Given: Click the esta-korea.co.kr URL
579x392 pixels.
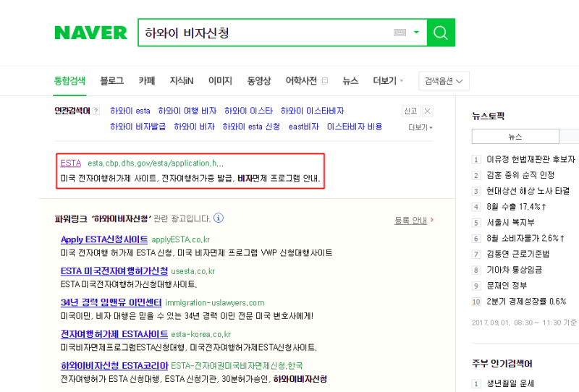Looking at the screenshot, I should [x=201, y=334].
